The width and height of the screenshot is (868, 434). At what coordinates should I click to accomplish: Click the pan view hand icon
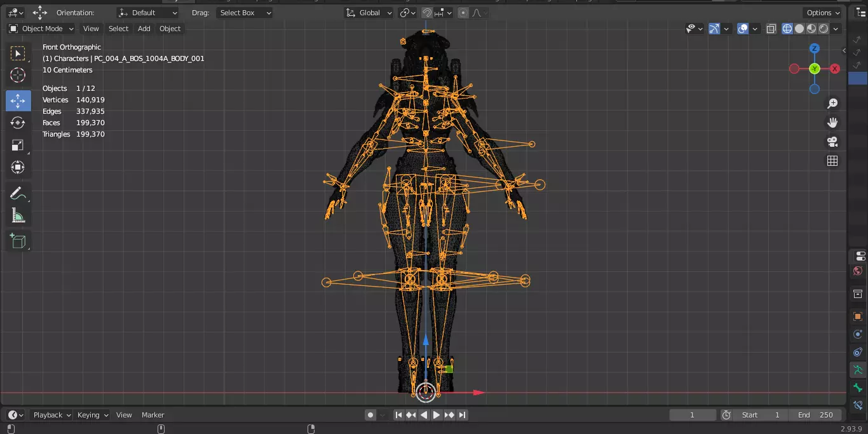832,123
